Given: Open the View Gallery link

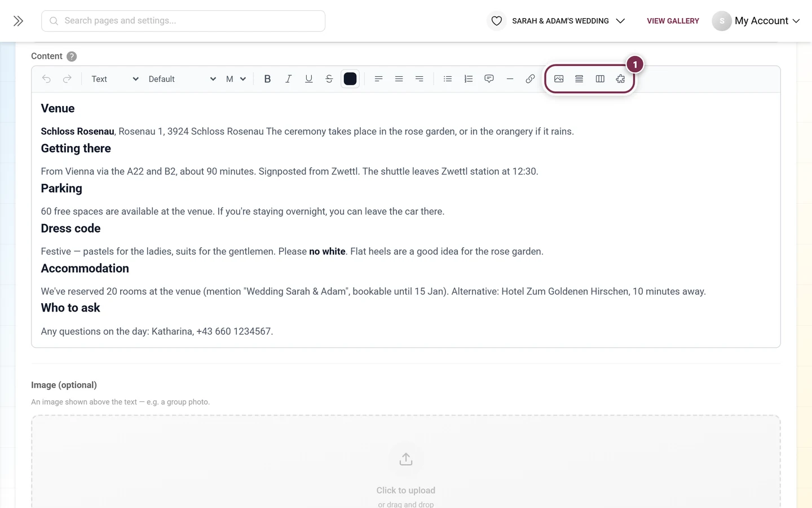Looking at the screenshot, I should [x=673, y=21].
